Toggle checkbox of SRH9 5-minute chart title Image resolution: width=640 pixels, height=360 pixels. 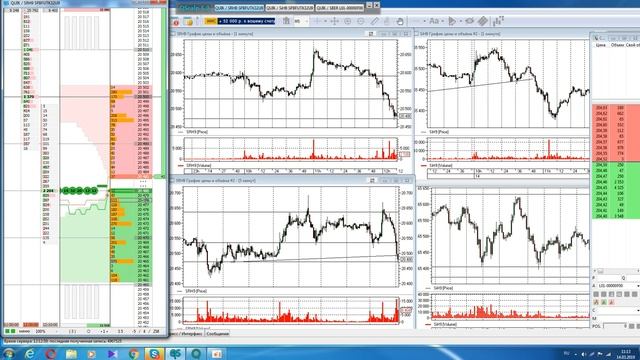click(173, 180)
